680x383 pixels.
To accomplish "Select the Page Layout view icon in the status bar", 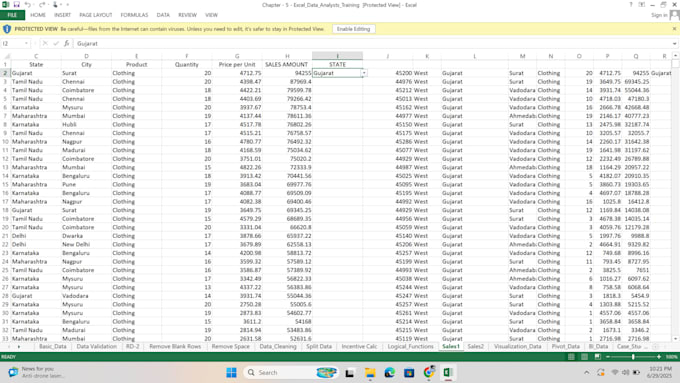I will (x=585, y=357).
